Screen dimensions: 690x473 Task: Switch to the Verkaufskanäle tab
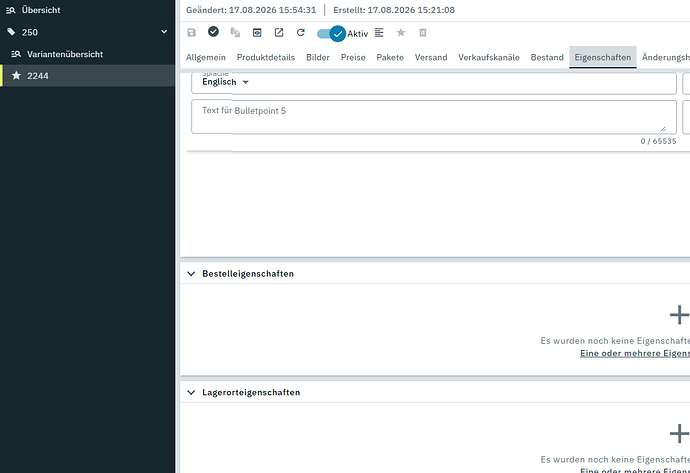tap(489, 58)
